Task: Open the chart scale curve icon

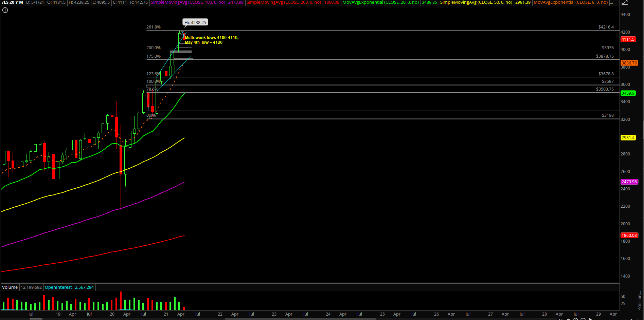Action: coord(624,3)
